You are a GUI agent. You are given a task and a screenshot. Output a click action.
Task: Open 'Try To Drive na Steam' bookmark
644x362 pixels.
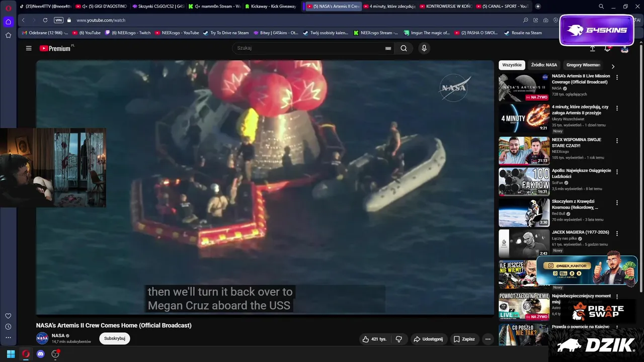[x=226, y=33]
